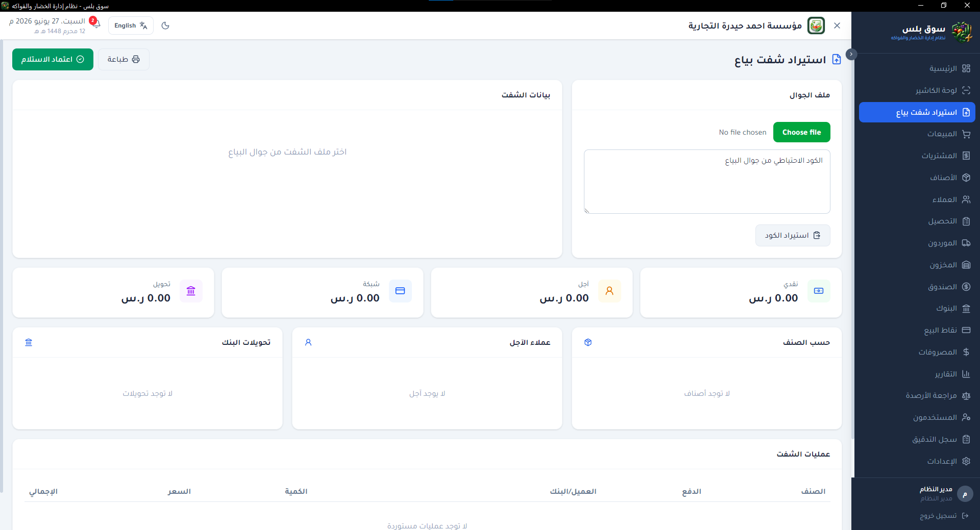Viewport: 980px width, 530px height.
Task: Click the سوق بلس app logo in sidebar
Action: pos(962,32)
